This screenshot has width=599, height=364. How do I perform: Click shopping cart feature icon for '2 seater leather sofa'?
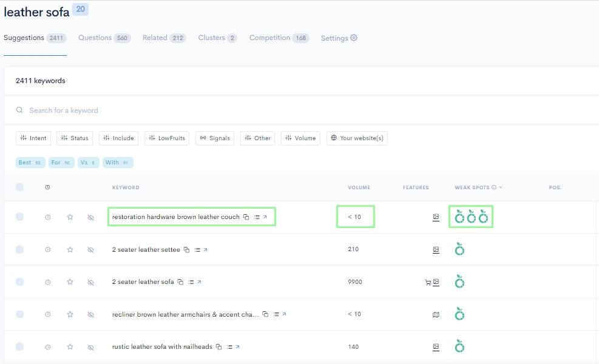click(x=428, y=283)
